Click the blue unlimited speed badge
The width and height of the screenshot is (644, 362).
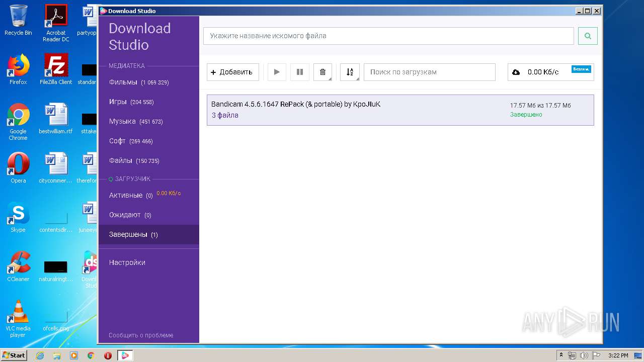581,69
